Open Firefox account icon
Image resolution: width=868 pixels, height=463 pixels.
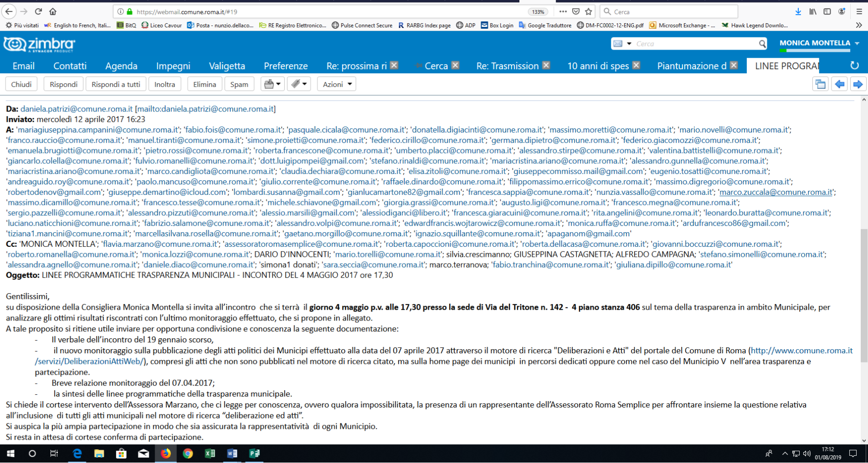click(x=842, y=12)
